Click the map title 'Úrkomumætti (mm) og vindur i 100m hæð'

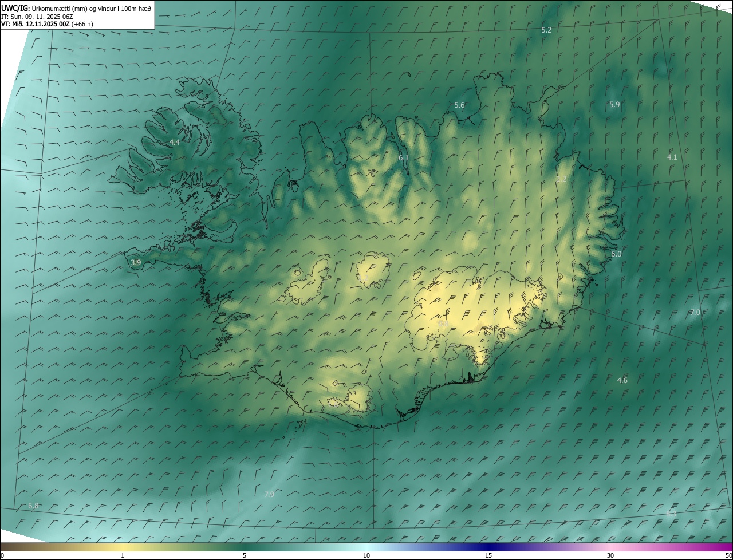pyautogui.click(x=91, y=8)
